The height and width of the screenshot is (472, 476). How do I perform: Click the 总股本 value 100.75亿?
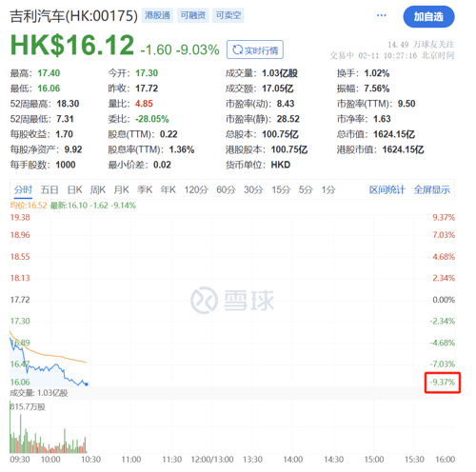(x=280, y=134)
